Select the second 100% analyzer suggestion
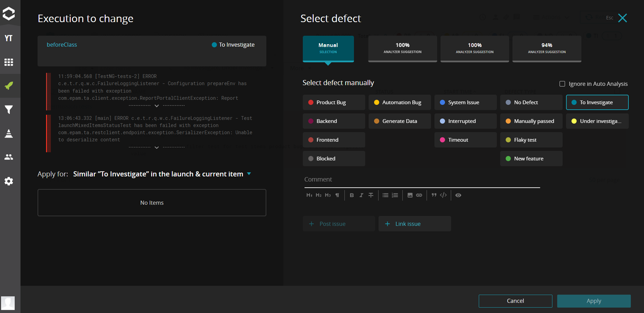The width and height of the screenshot is (644, 313). point(474,48)
